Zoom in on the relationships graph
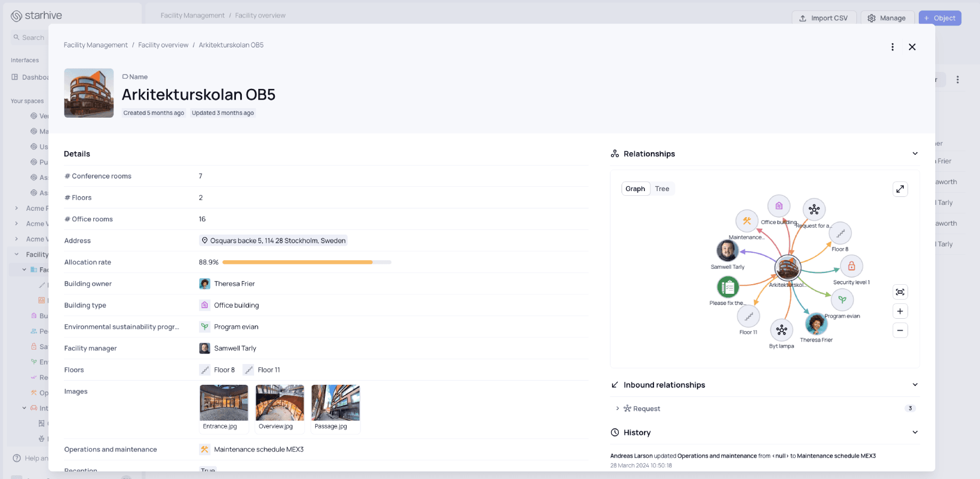 [x=900, y=311]
